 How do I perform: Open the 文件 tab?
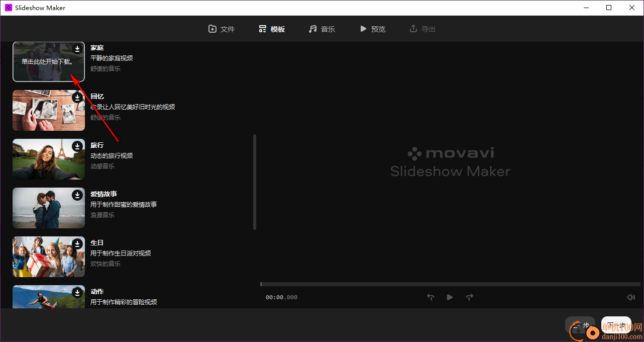[222, 29]
